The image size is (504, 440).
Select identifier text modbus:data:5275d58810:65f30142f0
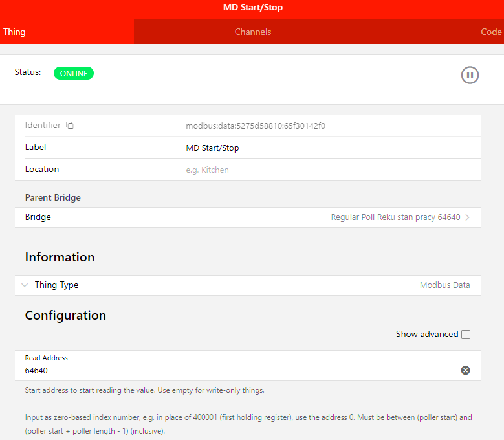(x=256, y=126)
